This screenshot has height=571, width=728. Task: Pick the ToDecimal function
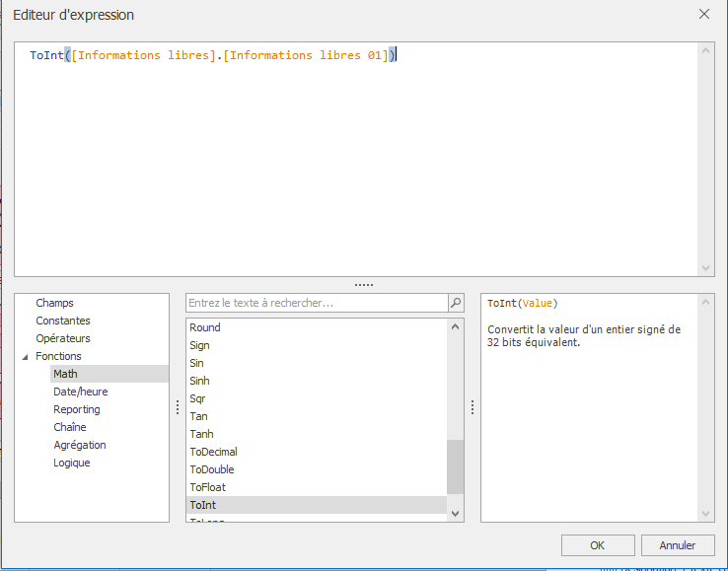pyautogui.click(x=213, y=452)
